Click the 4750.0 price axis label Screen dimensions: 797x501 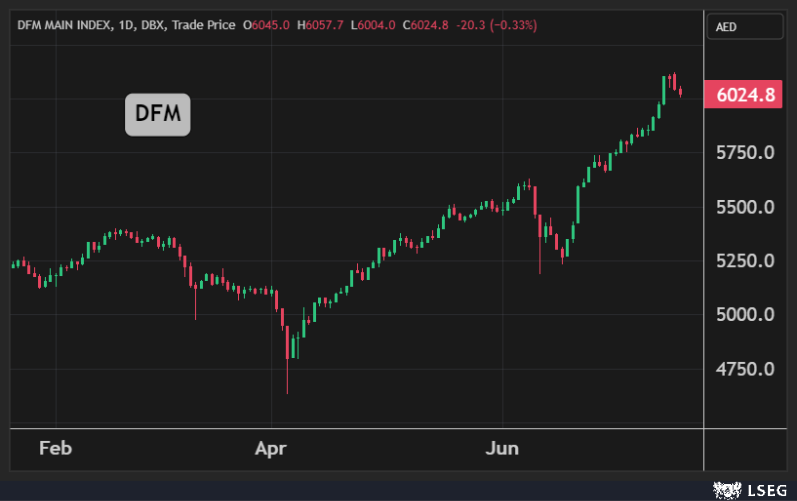[x=746, y=369]
